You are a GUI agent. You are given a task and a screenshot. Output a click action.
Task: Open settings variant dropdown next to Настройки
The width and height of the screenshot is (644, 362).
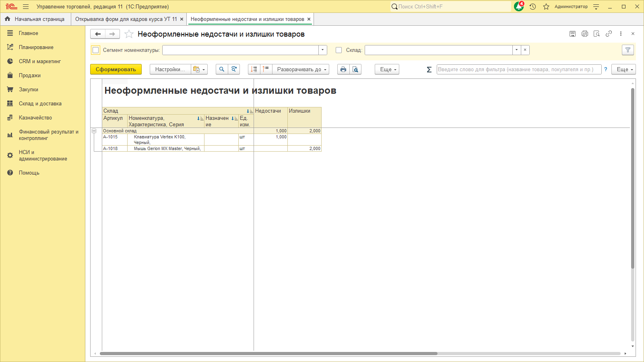tap(199, 69)
